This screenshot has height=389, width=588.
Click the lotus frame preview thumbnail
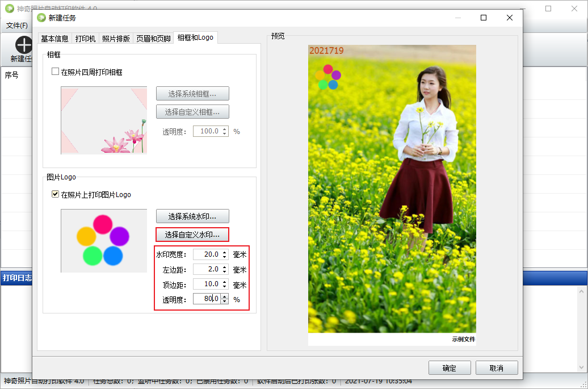pos(104,120)
